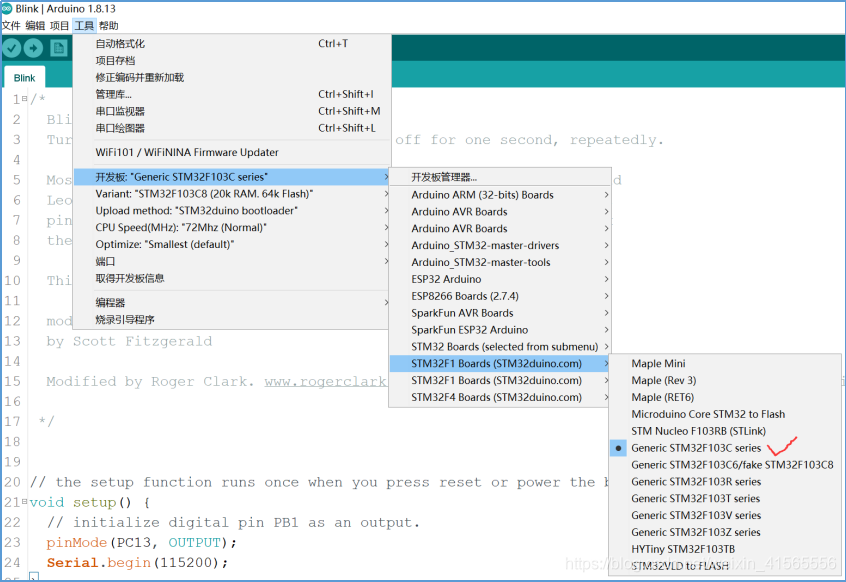Expand ESP8266 Boards (2.7.4) submenu

click(500, 296)
